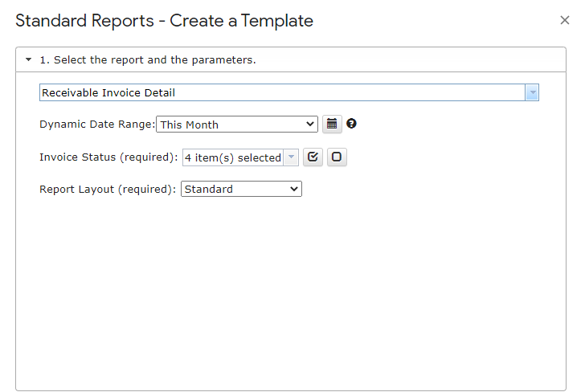Click the Report Layout (required) label
Image resolution: width=585 pixels, height=392 pixels.
(108, 189)
